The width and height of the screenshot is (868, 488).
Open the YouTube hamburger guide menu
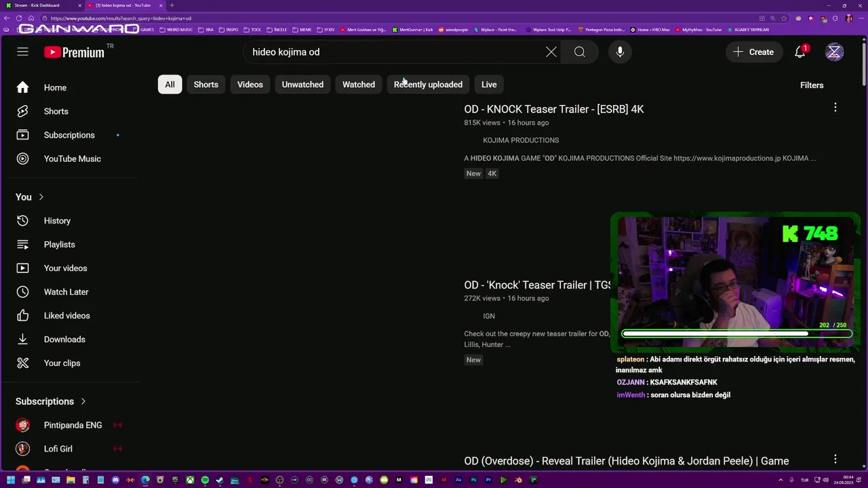click(22, 52)
